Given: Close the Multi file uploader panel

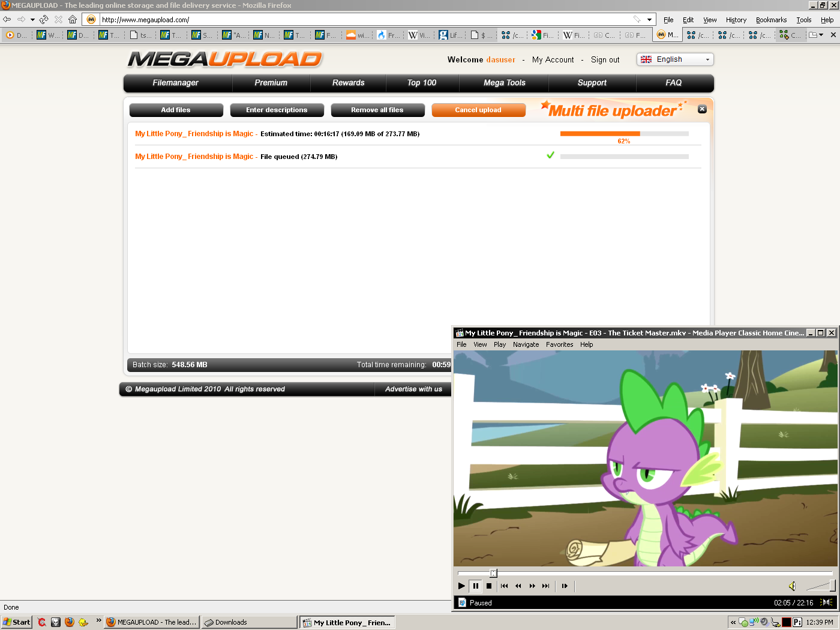Looking at the screenshot, I should tap(702, 109).
